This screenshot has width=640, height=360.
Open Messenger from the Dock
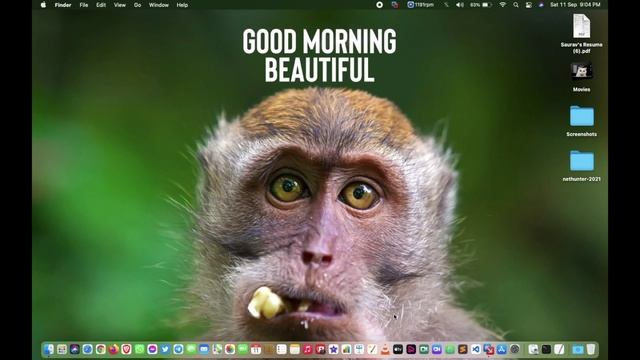point(152,349)
